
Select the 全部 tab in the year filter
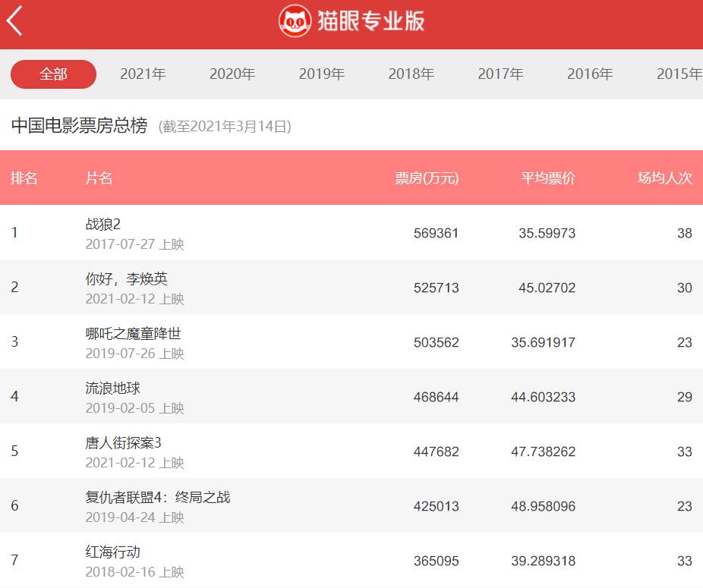(x=52, y=74)
